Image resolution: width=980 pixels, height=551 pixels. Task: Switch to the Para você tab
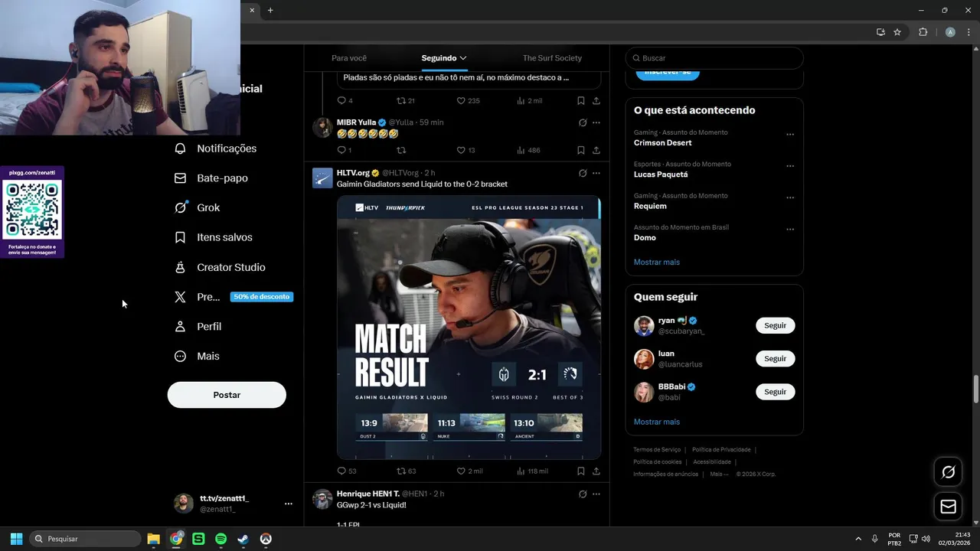349,58
